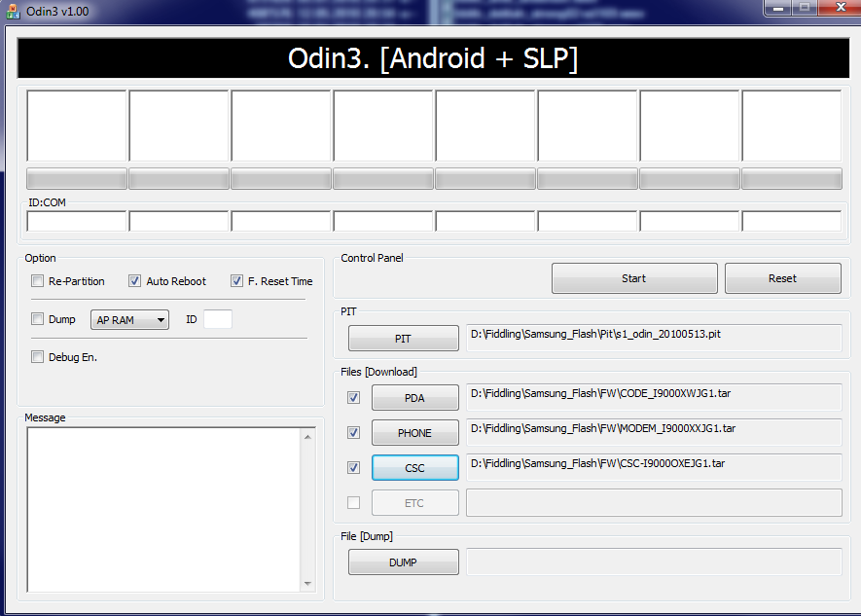Click the Odin3 app icon in title bar
This screenshot has width=861, height=616.
pyautogui.click(x=13, y=11)
